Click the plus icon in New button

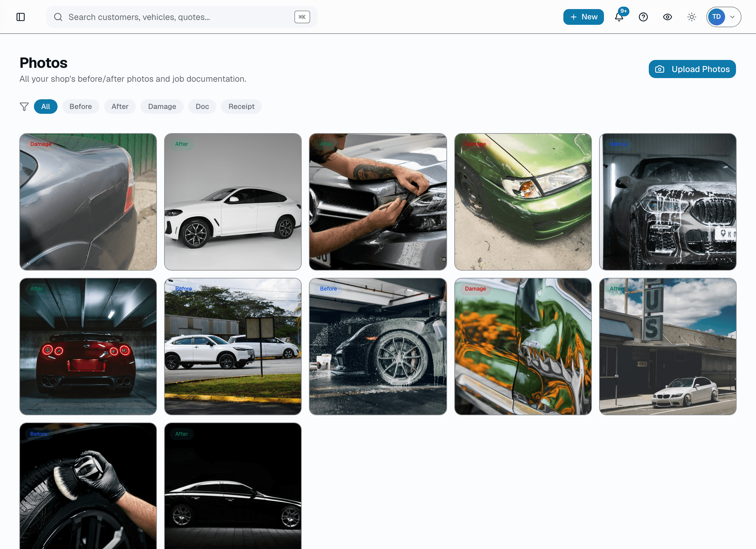click(x=573, y=17)
